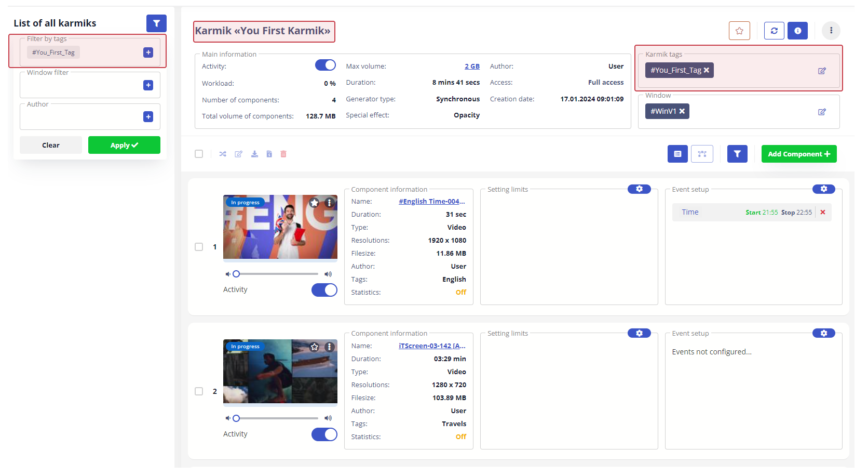This screenshot has height=476, width=868.
Task: Remove the Time event with red X
Action: click(823, 212)
